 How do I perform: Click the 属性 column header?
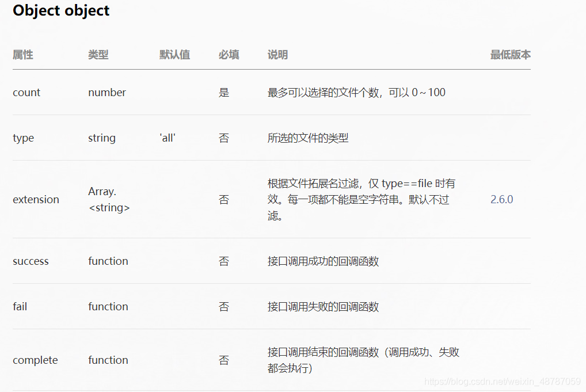point(23,55)
